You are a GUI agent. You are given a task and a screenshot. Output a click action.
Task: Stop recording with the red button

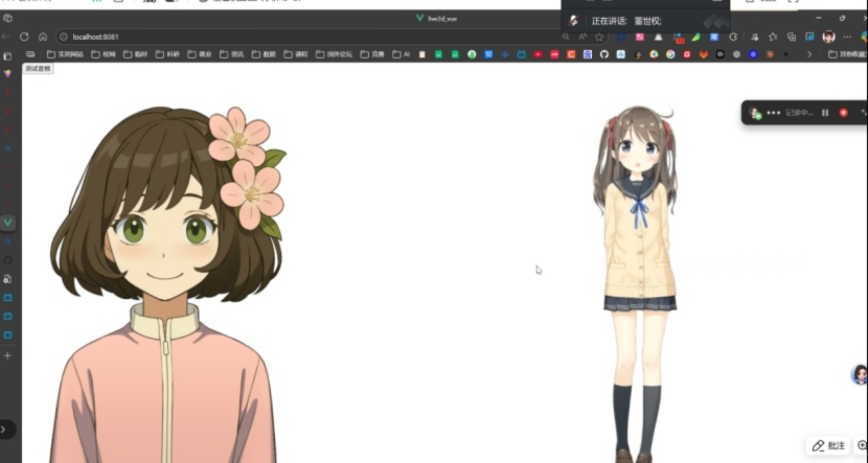(x=843, y=112)
